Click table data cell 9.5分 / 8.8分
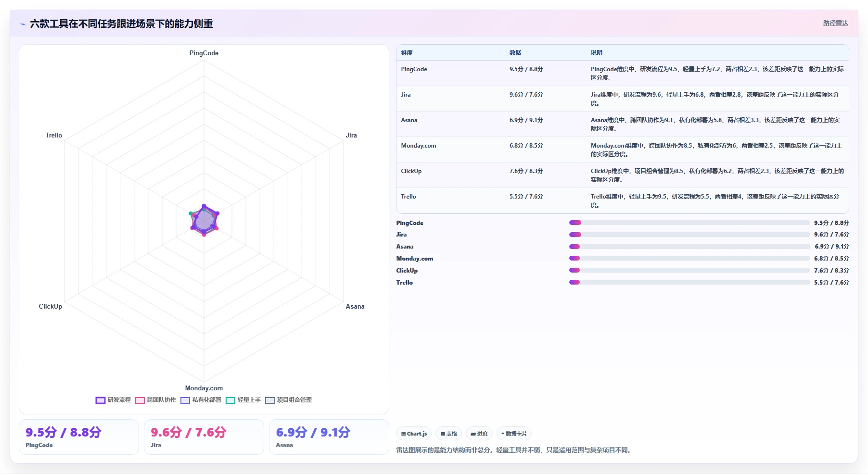Screen dimensions: 868x474 (x=526, y=69)
